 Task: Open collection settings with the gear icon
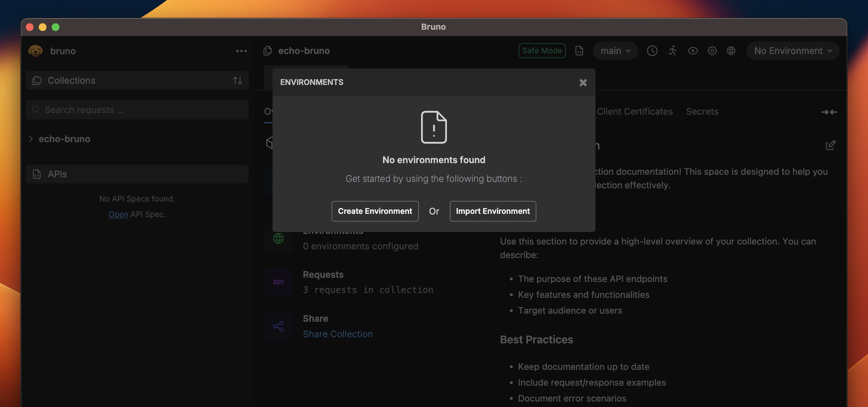[712, 51]
